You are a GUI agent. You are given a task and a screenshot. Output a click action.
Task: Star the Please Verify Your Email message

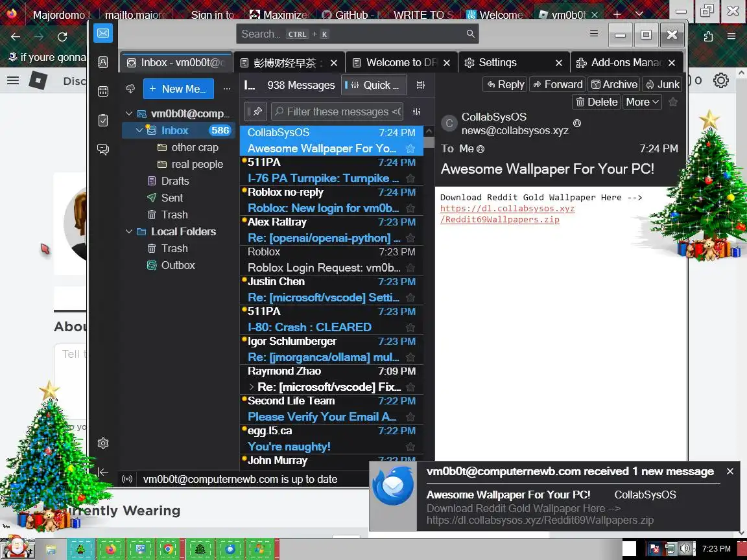pyautogui.click(x=410, y=417)
